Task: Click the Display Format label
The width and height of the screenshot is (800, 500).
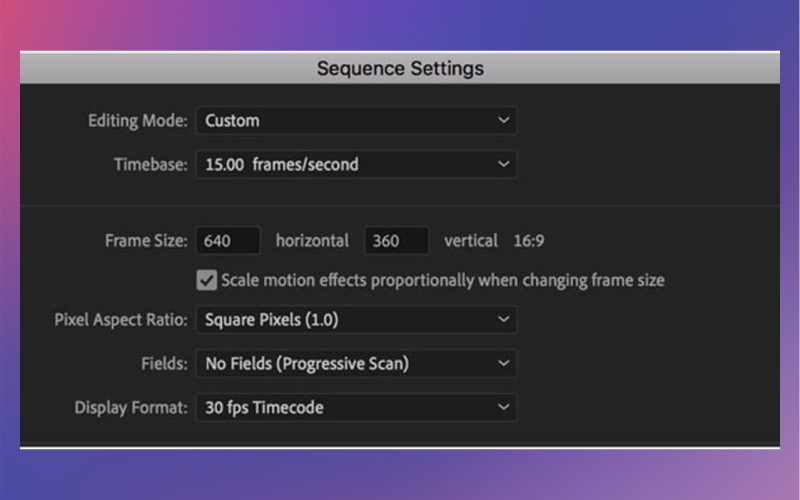Action: 131,407
